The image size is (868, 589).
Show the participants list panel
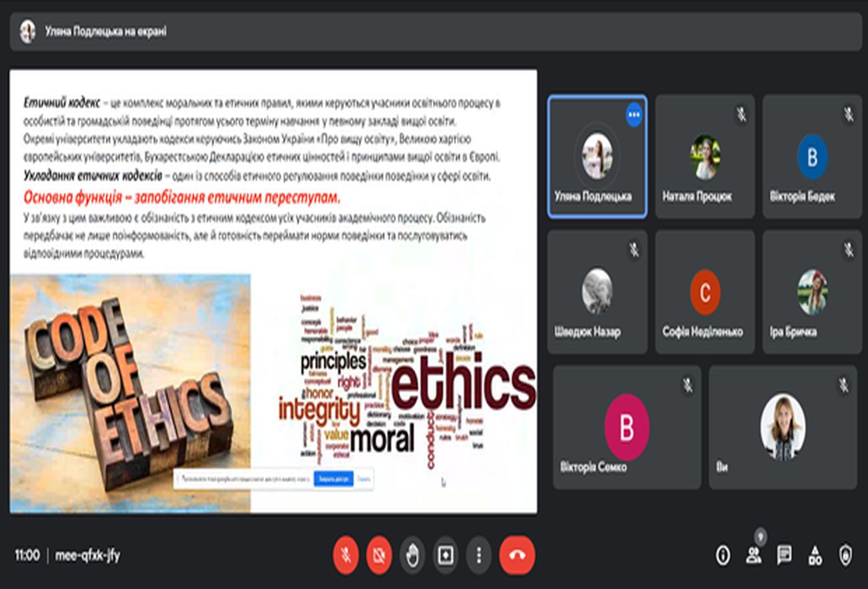pyautogui.click(x=754, y=555)
